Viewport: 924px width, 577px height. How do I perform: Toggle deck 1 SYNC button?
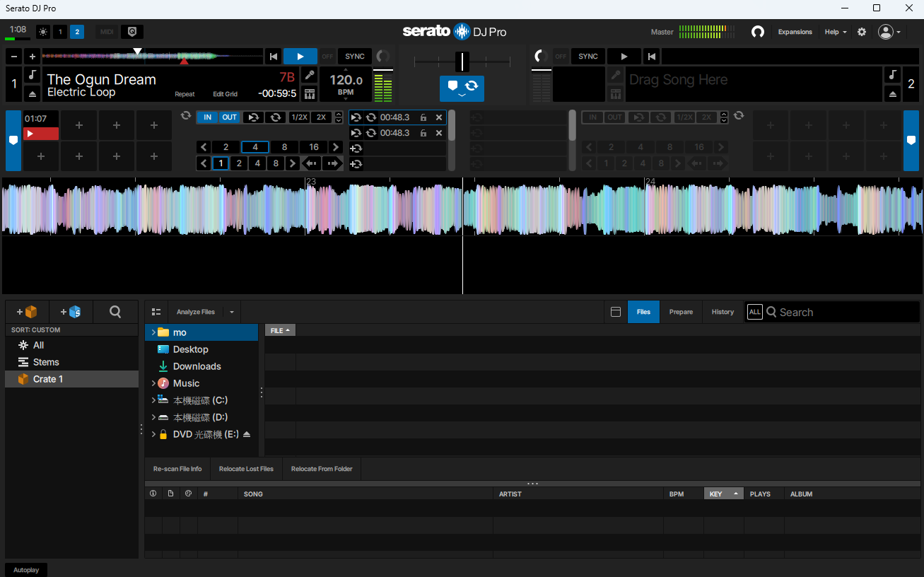click(x=355, y=57)
